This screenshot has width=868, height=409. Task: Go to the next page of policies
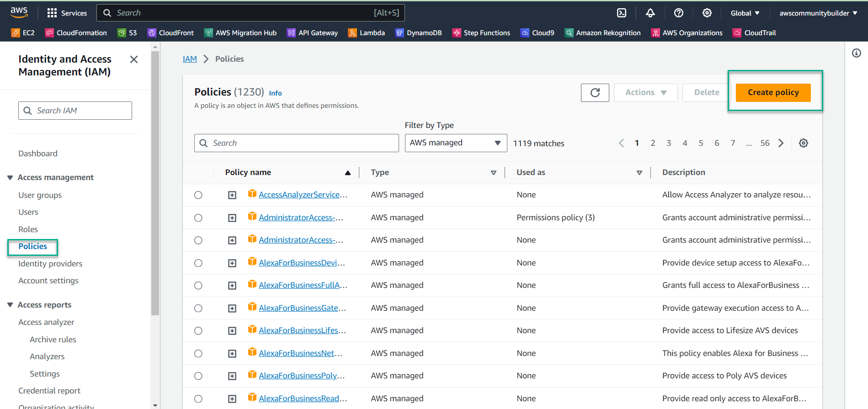pos(781,143)
